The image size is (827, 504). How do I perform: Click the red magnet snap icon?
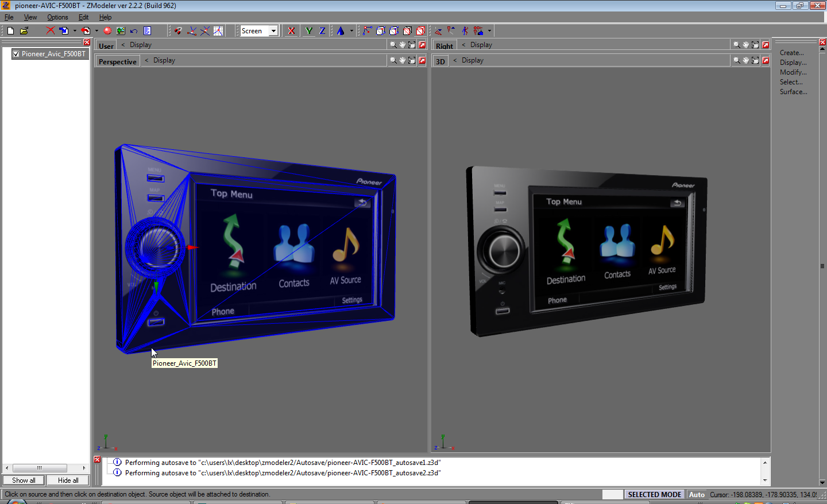coord(178,30)
